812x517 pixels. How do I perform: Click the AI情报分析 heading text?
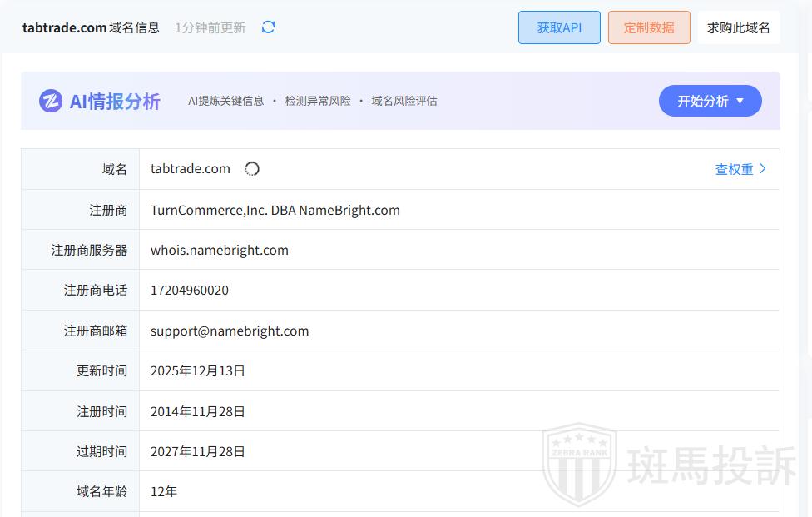click(x=115, y=102)
